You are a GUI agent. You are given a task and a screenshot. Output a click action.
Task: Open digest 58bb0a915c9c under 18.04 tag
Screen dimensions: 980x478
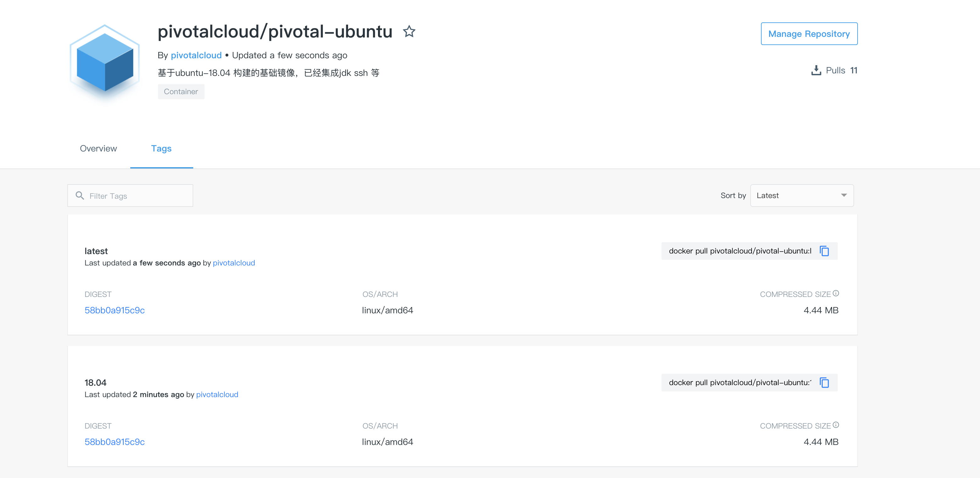click(x=115, y=442)
